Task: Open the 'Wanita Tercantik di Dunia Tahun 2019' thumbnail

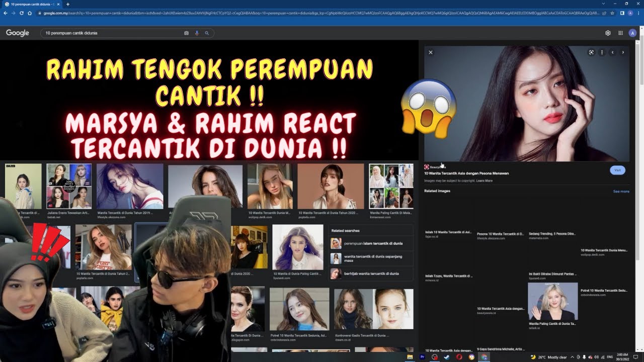Action: (x=130, y=186)
